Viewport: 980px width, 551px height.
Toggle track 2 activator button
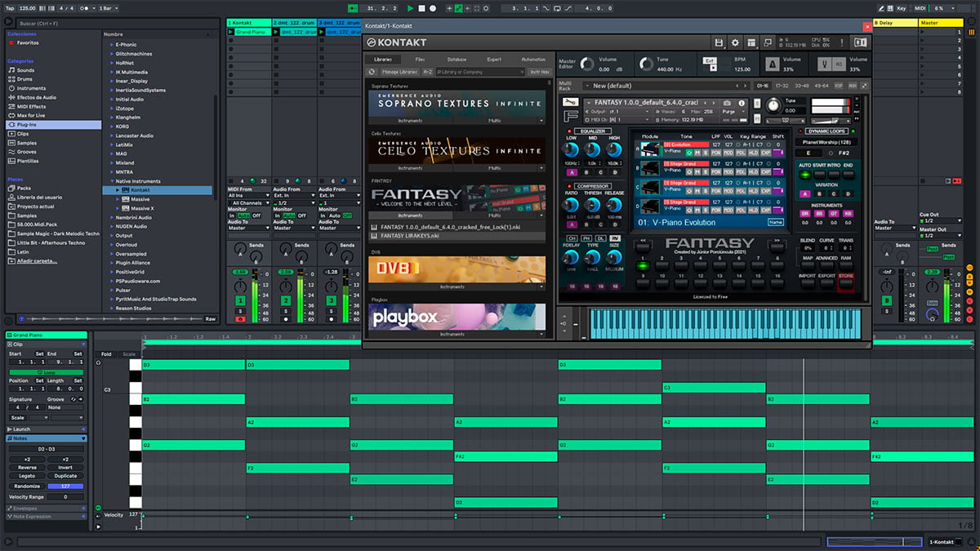point(286,300)
